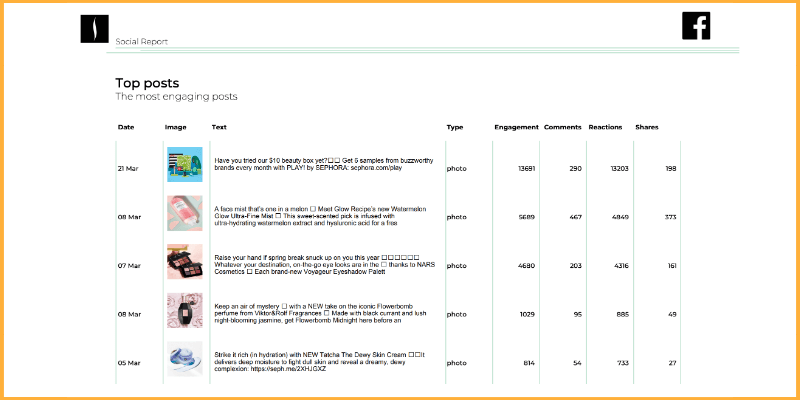
Task: Click the "Engagement" column header
Action: click(x=516, y=128)
